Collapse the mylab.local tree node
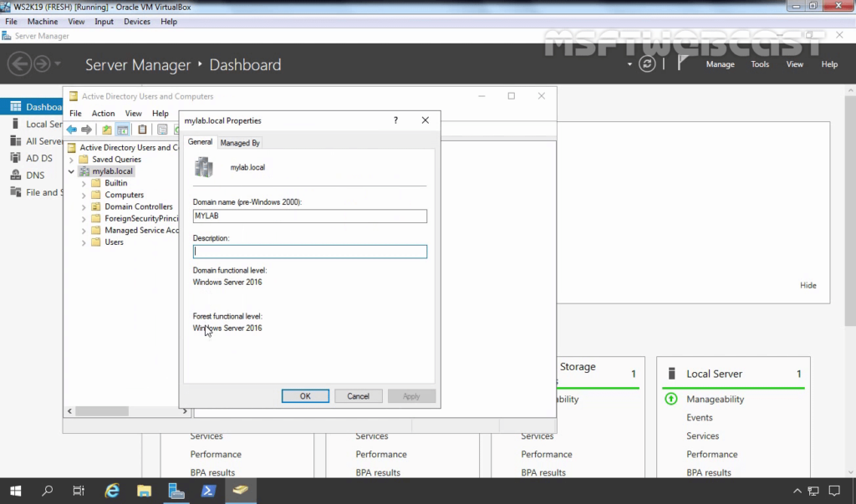The height and width of the screenshot is (504, 856). (x=71, y=171)
